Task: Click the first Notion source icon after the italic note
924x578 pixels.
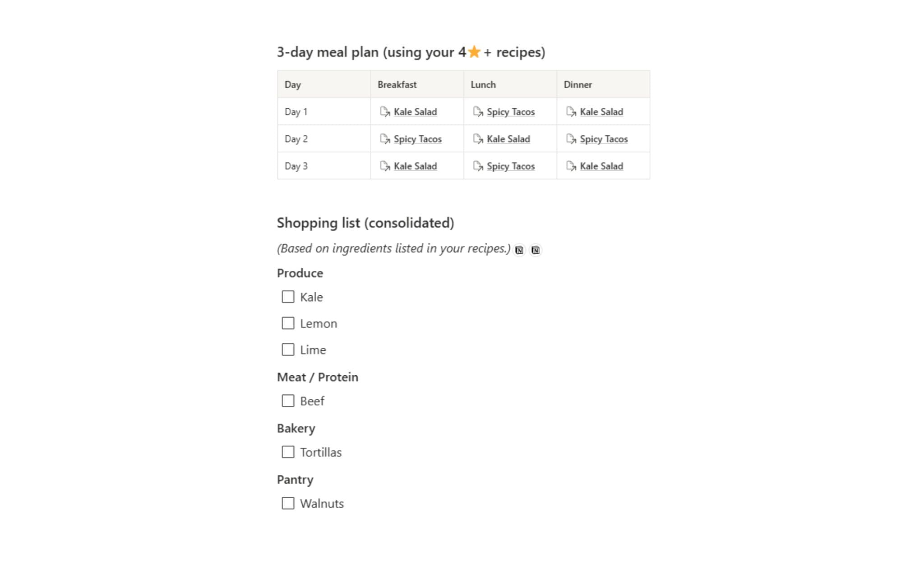Action: (x=519, y=250)
